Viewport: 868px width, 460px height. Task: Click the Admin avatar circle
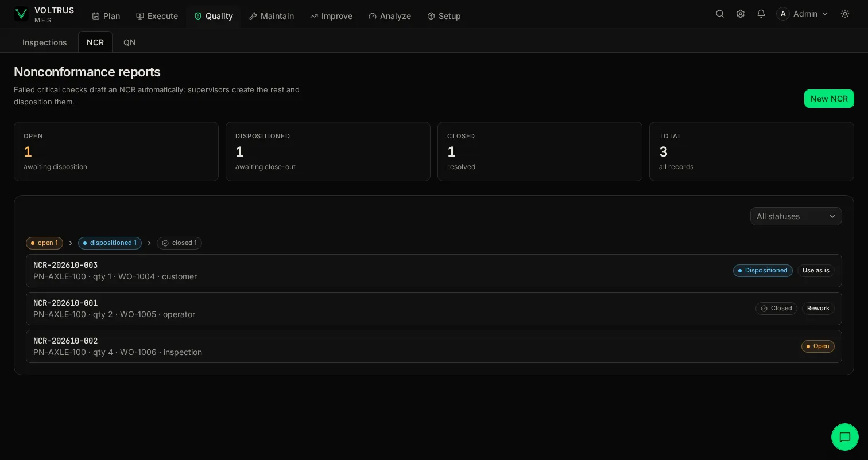[x=783, y=14]
